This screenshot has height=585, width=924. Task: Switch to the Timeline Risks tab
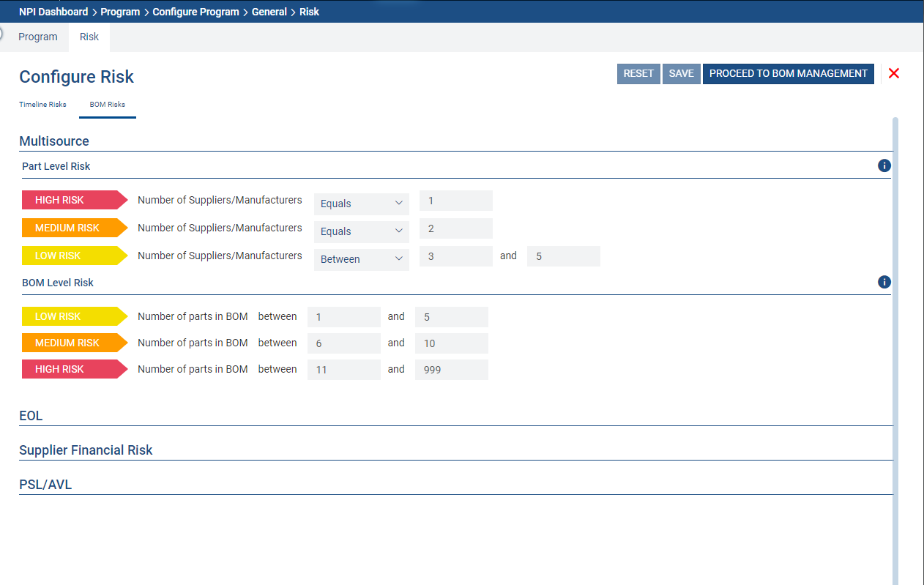click(42, 105)
